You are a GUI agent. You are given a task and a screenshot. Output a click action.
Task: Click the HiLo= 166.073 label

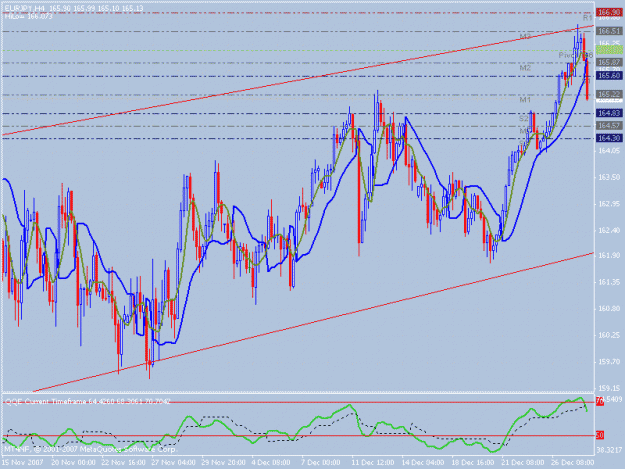point(28,16)
